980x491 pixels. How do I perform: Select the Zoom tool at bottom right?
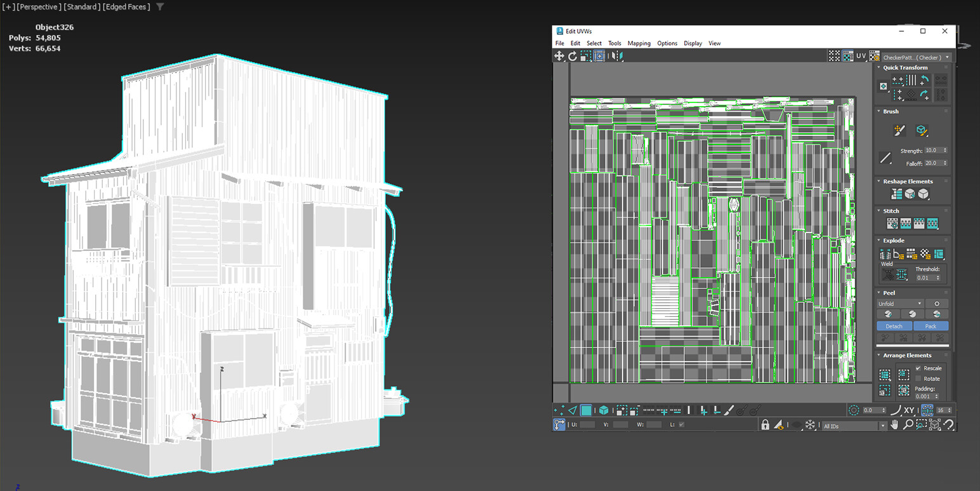tap(907, 425)
